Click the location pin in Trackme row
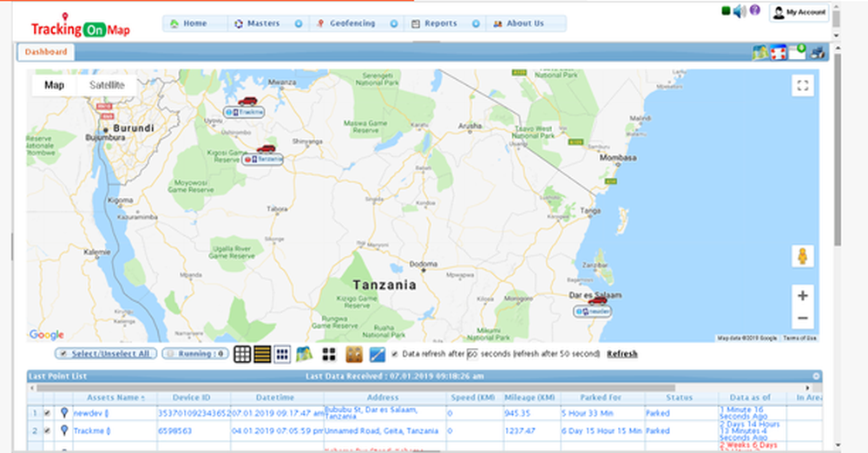Image resolution: width=868 pixels, height=453 pixels. [64, 430]
